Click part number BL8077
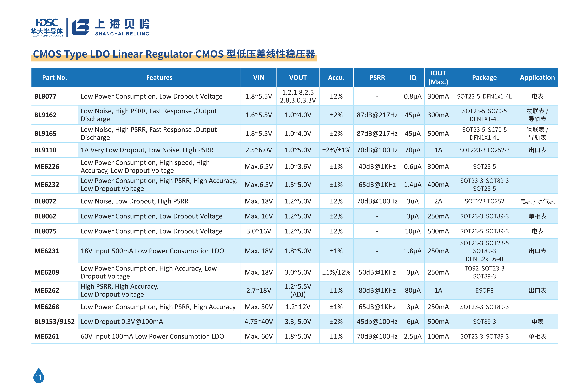 pos(45,96)
